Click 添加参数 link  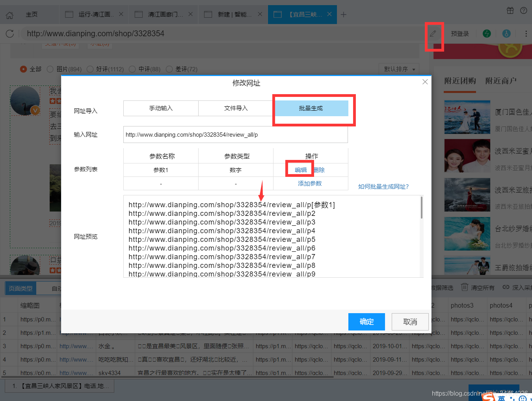310,184
